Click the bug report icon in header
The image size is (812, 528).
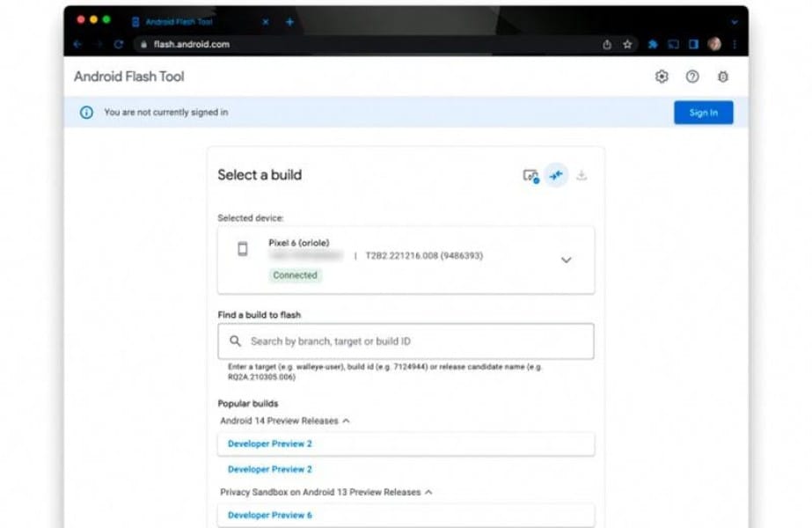click(723, 77)
